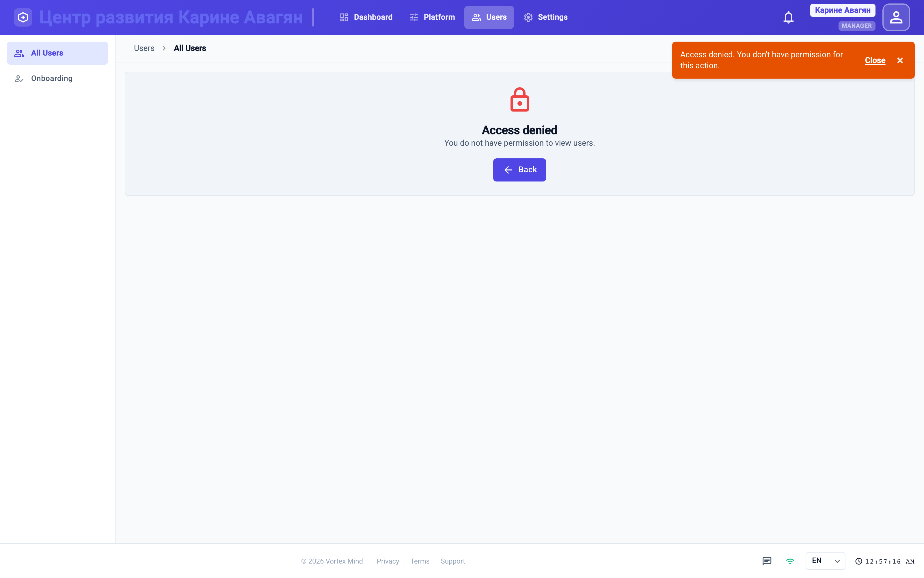Image resolution: width=924 pixels, height=578 pixels.
Task: Click the Back button
Action: click(x=519, y=170)
